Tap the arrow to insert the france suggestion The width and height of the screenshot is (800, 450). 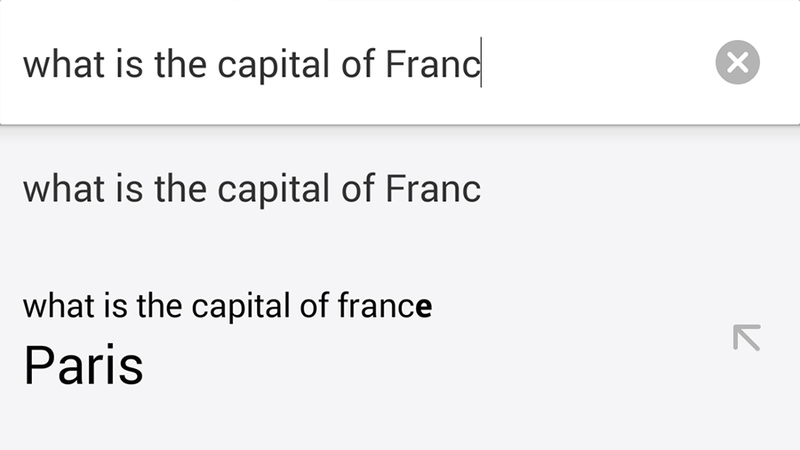747,338
